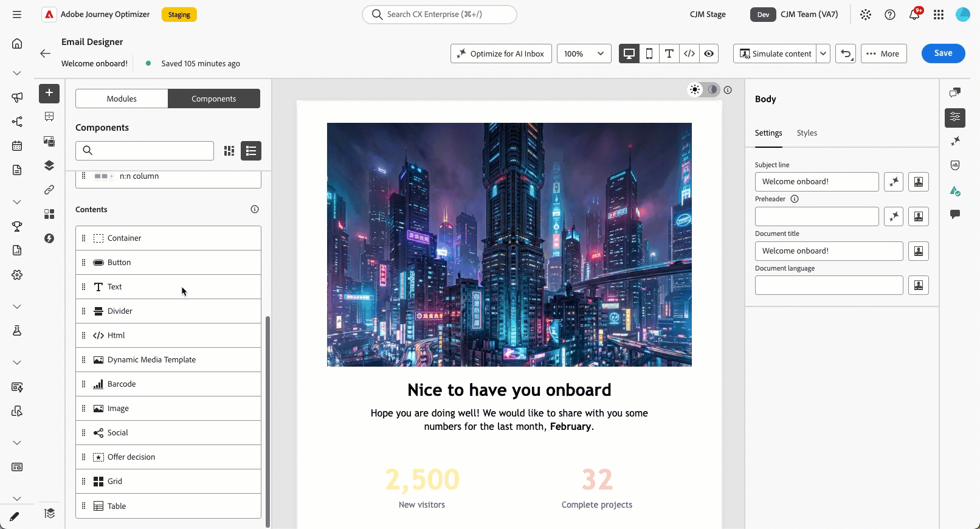Click Optimize for AI Inbox
Screen dimensions: 980x529
502,54
